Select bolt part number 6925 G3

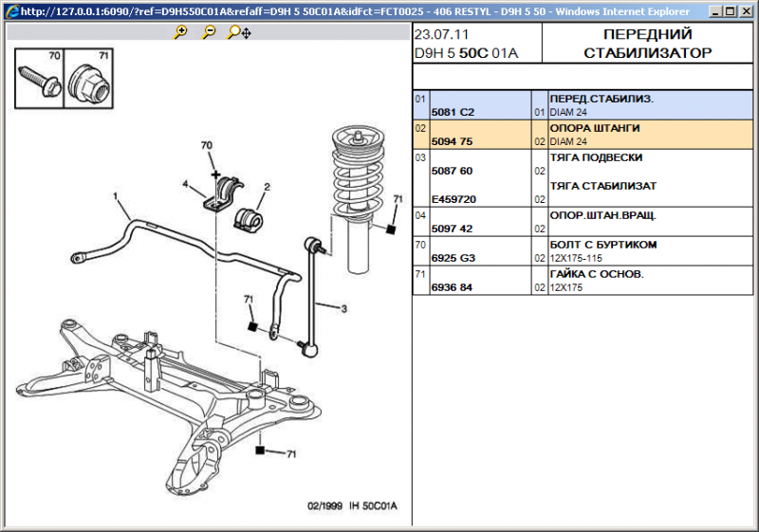454,258
